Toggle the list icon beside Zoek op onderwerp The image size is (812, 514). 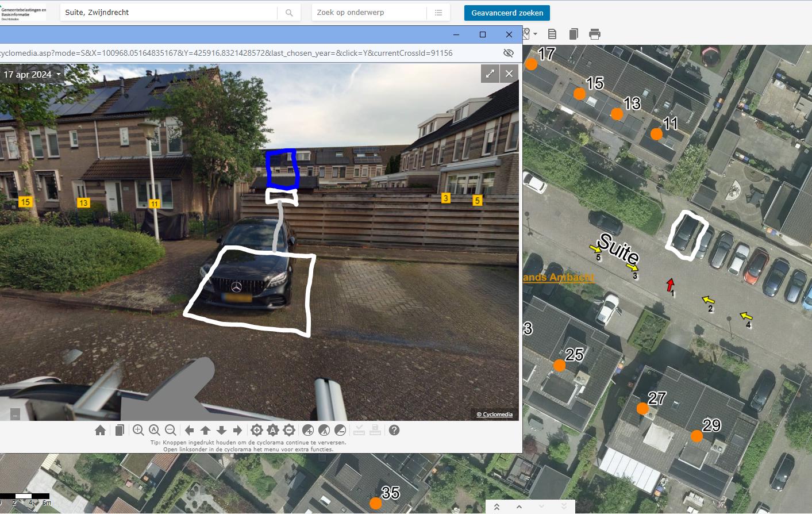pos(438,13)
